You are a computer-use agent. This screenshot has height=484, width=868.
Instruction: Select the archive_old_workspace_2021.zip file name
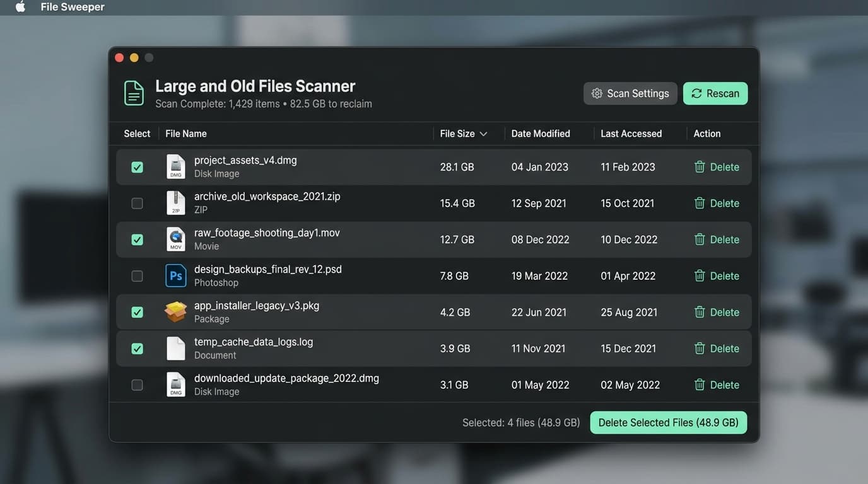pos(267,197)
